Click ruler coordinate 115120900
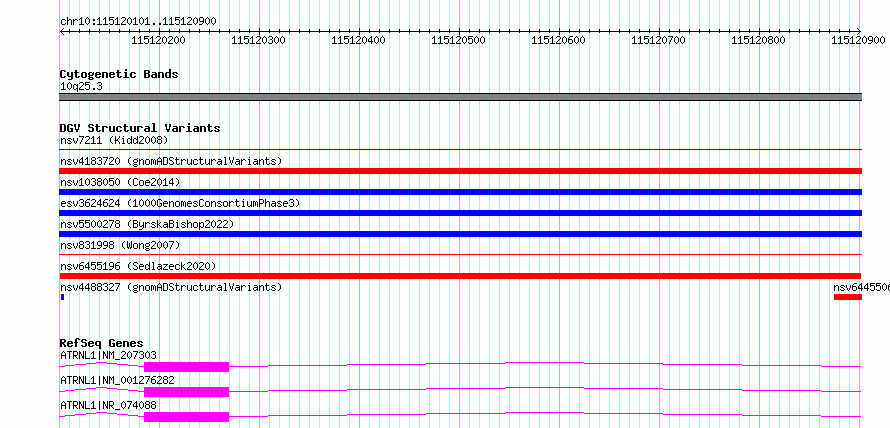 [x=858, y=40]
